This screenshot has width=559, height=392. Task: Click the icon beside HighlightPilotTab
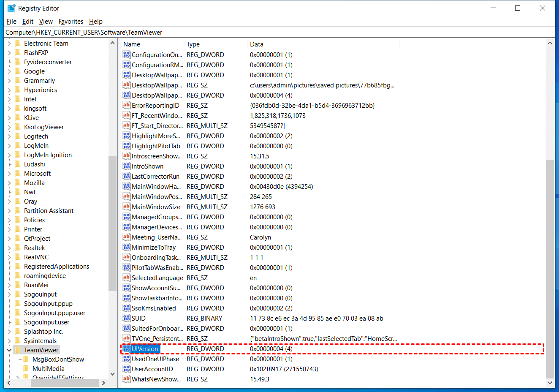126,146
